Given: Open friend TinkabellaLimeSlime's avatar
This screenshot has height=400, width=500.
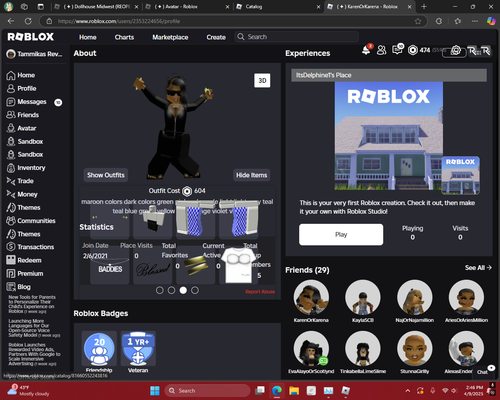Looking at the screenshot, I should pos(363,349).
